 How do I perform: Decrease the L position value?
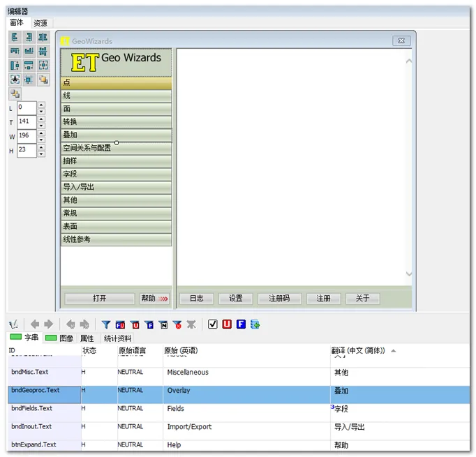[41, 112]
